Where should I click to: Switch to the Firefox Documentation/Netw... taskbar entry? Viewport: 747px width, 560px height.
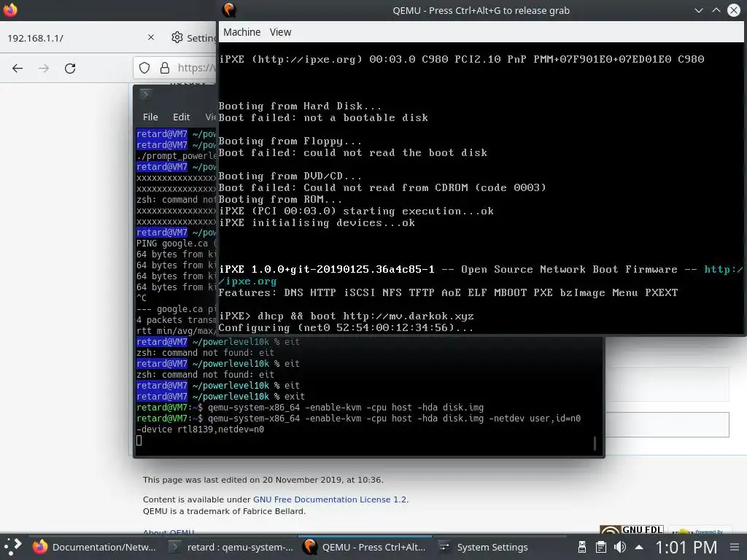94,547
